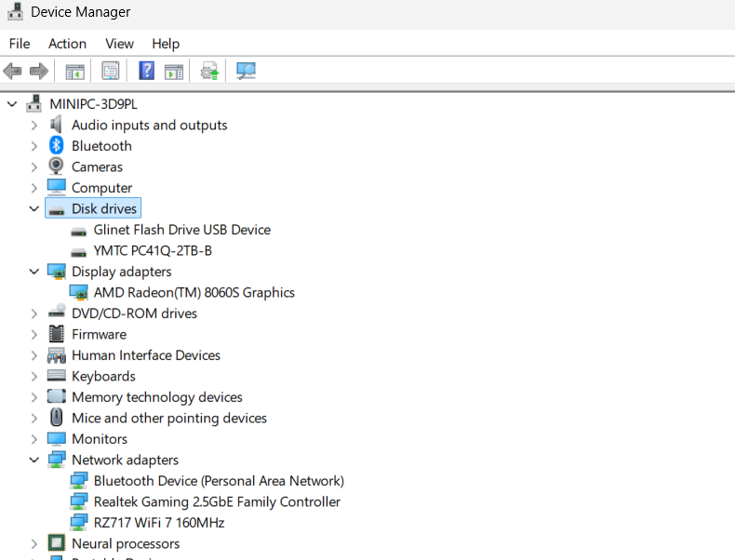Expand Human Interface Devices category
Viewport: 735px width, 560px height.
33,355
